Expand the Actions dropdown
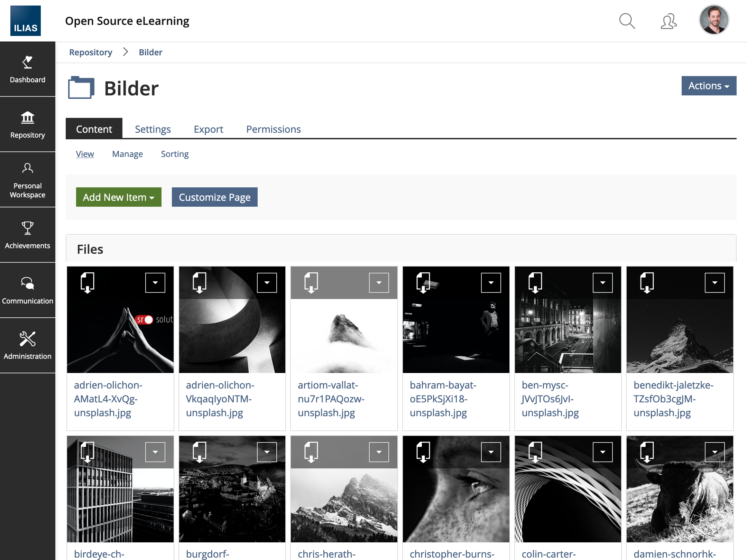Viewport: 747px width, 560px height. [x=709, y=86]
